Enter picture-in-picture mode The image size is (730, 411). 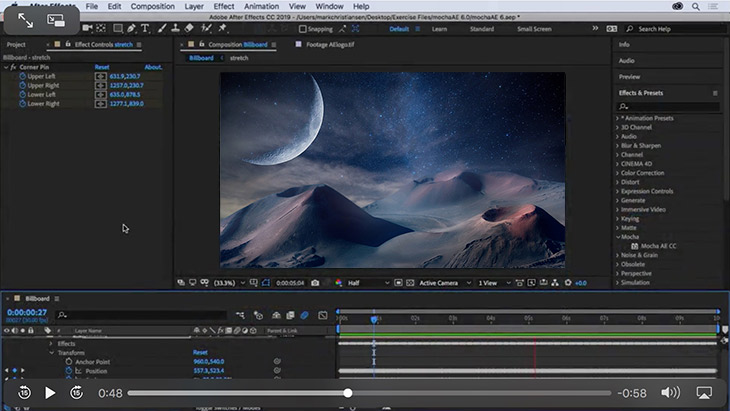56,20
